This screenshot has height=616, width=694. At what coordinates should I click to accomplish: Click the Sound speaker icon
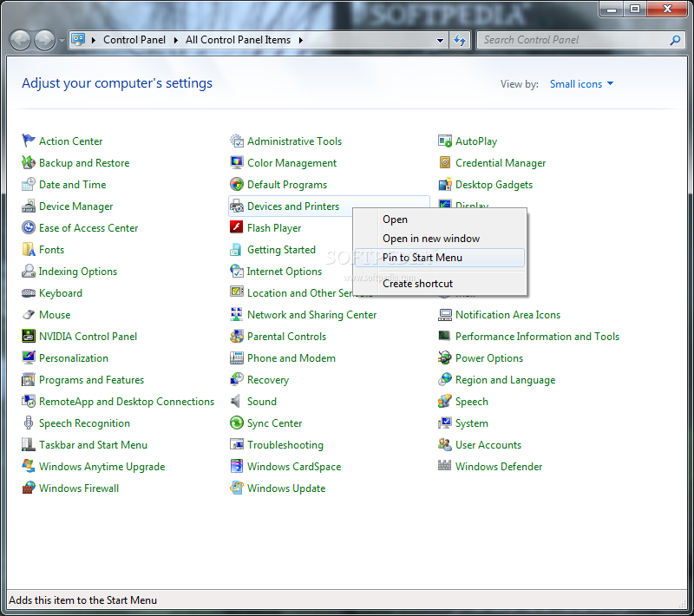click(236, 401)
